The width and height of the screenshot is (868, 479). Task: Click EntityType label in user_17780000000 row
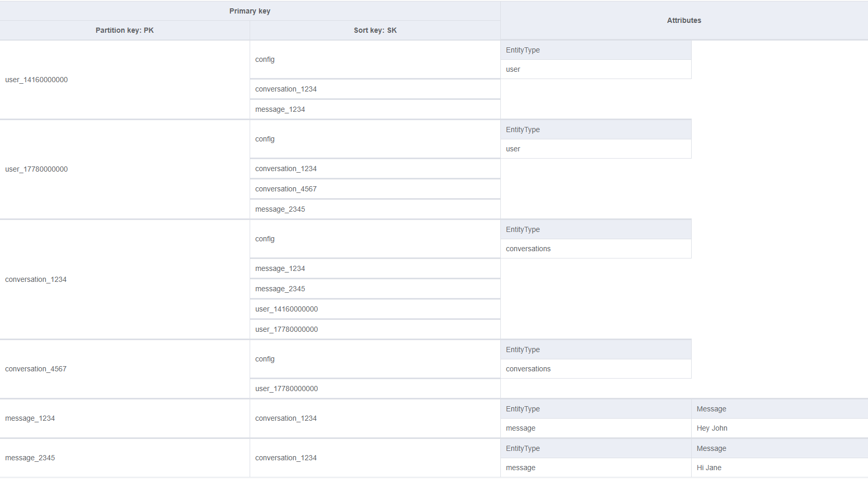click(596, 130)
